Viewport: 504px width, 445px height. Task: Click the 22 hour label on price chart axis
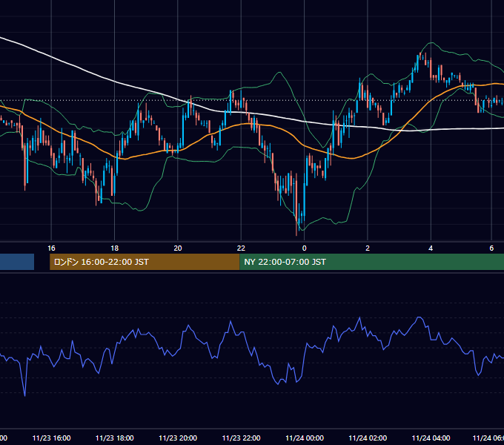coord(241,248)
